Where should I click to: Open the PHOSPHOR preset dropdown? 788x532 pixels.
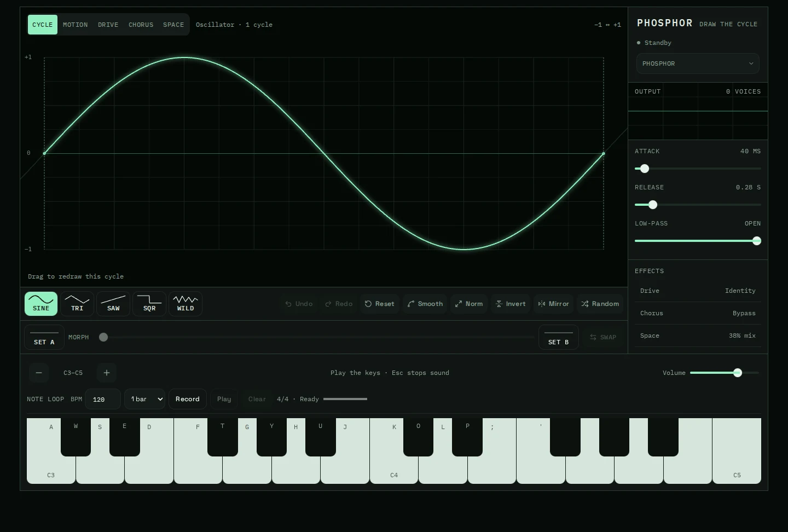[698, 63]
